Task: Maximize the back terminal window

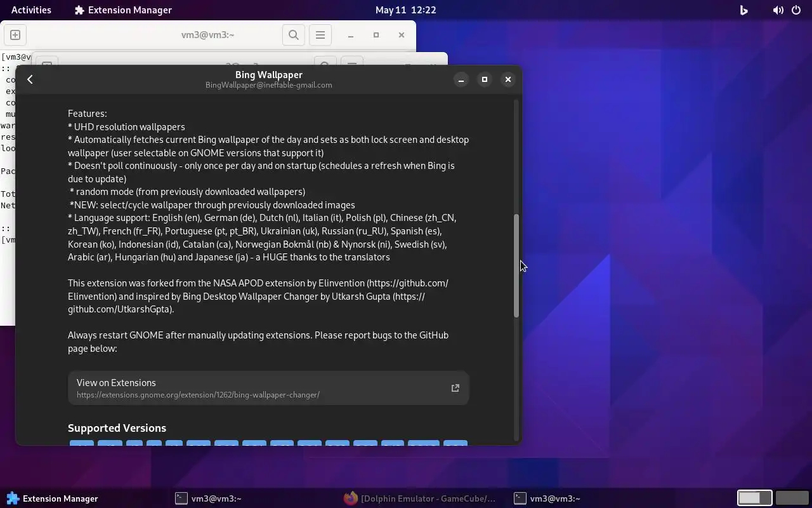Action: 376,35
